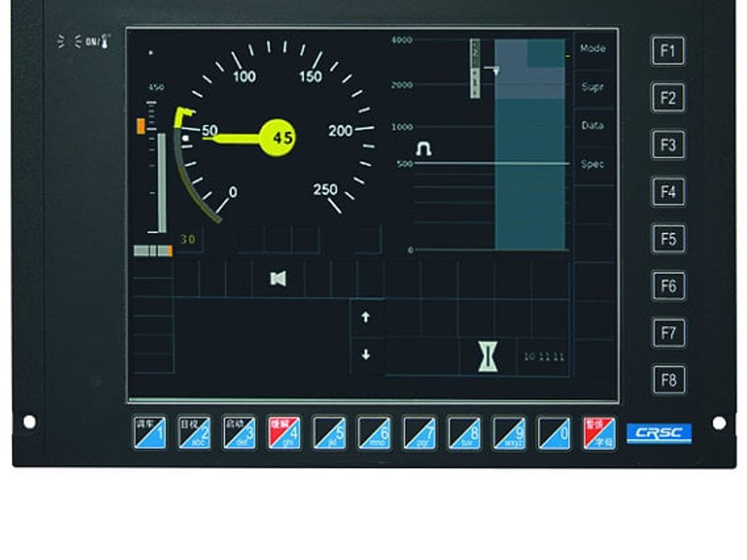Tap the 6 mno key

click(x=374, y=433)
